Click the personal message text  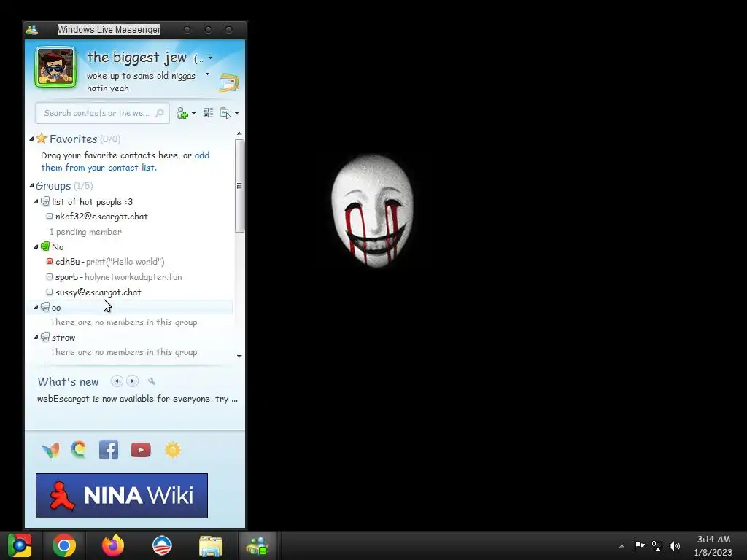(141, 82)
